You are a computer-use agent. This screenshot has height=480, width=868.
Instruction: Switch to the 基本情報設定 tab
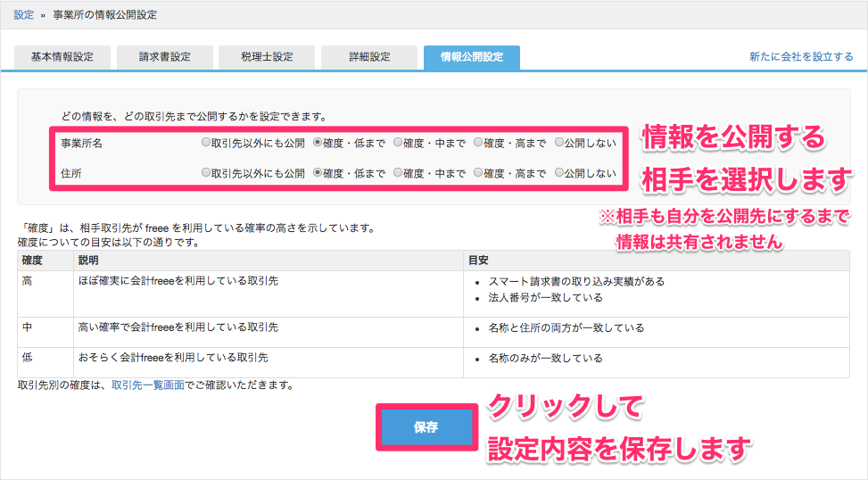click(x=62, y=57)
